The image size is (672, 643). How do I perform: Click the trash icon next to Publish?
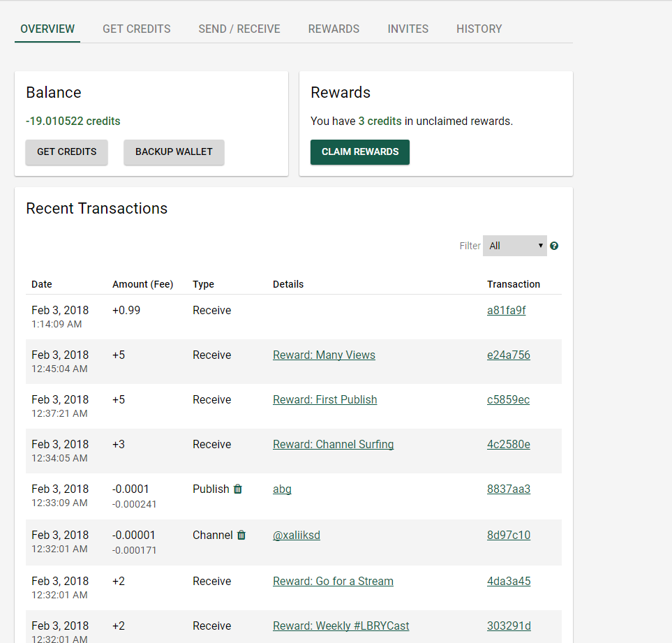click(238, 489)
